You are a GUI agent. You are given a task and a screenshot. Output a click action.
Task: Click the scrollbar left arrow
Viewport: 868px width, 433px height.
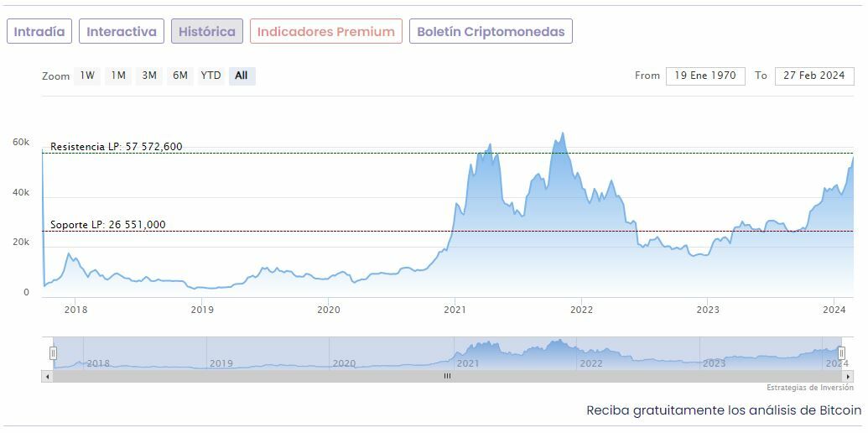(x=47, y=376)
